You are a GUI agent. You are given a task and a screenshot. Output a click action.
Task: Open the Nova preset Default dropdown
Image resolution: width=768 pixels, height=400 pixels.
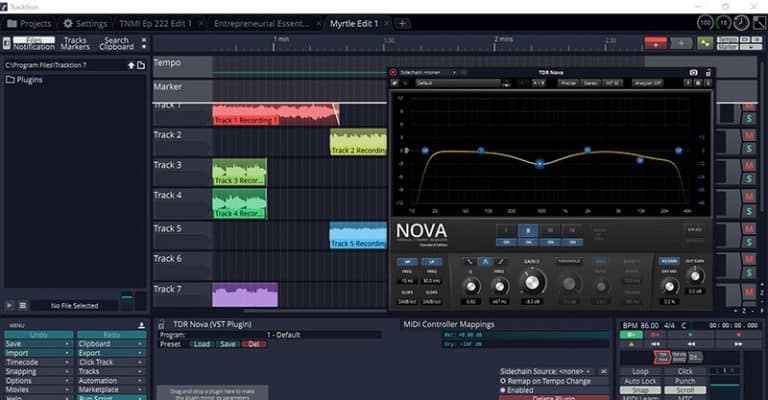coord(458,83)
